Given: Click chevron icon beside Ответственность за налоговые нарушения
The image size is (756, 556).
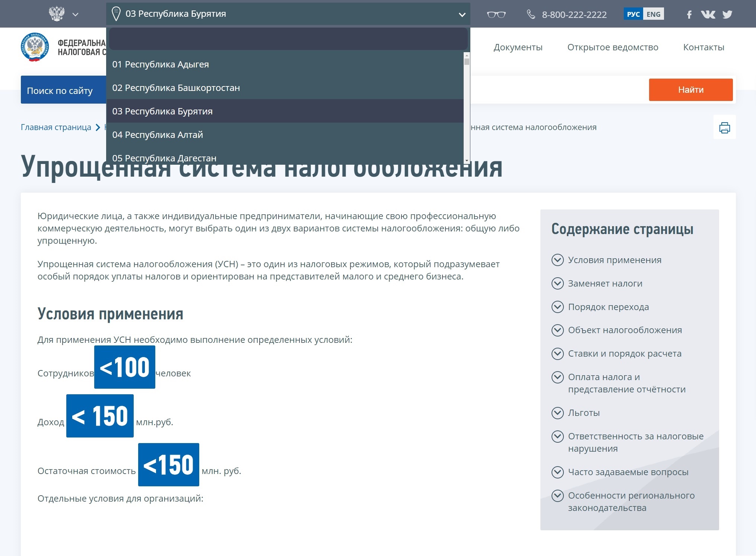Looking at the screenshot, I should point(558,436).
